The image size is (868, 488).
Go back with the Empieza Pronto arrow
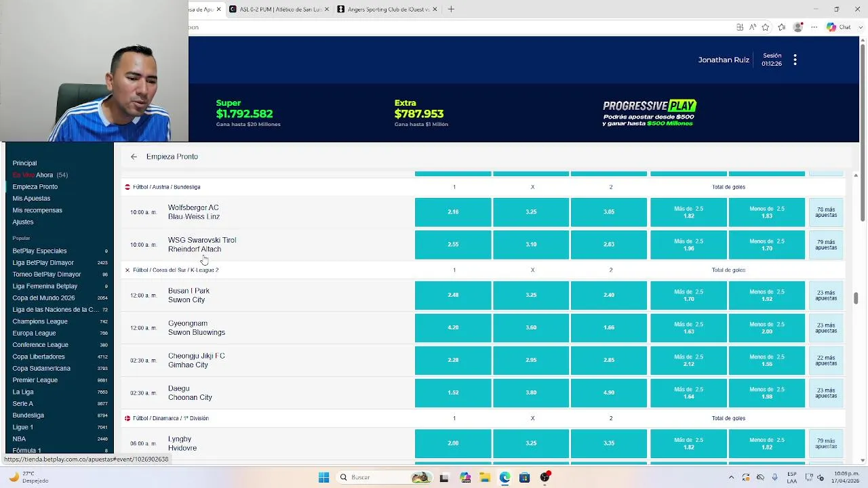pyautogui.click(x=134, y=157)
